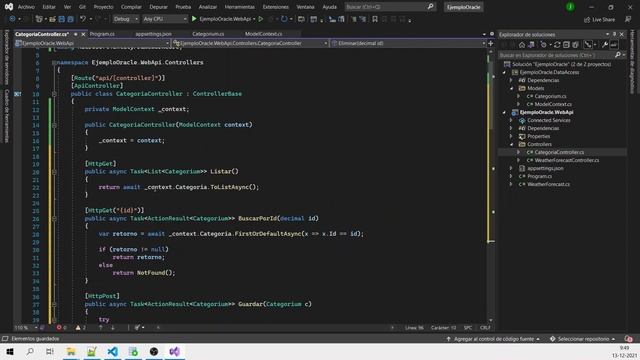Screen dimensions: 640x360
Task: Click the taskbar search magnifier icon
Action: tap(30, 351)
